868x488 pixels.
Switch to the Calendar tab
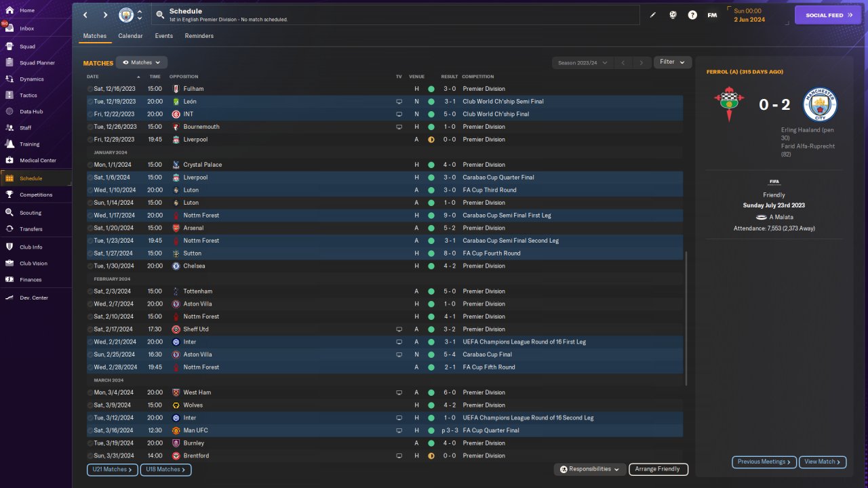[x=130, y=36]
